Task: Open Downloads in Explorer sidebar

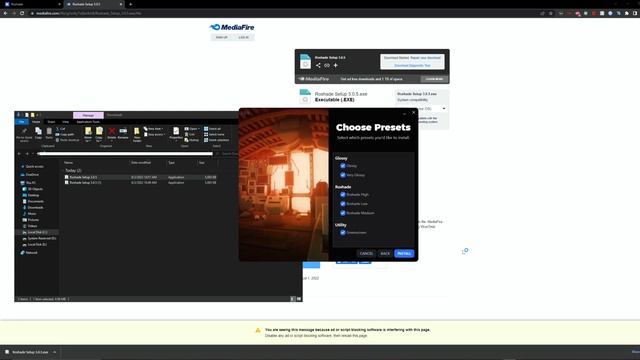Action: click(x=33, y=207)
